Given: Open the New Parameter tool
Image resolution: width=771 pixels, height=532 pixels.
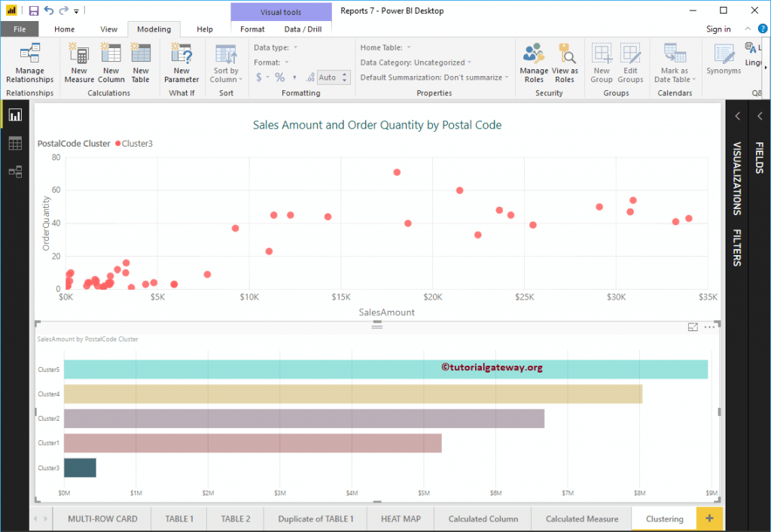Looking at the screenshot, I should (181, 63).
